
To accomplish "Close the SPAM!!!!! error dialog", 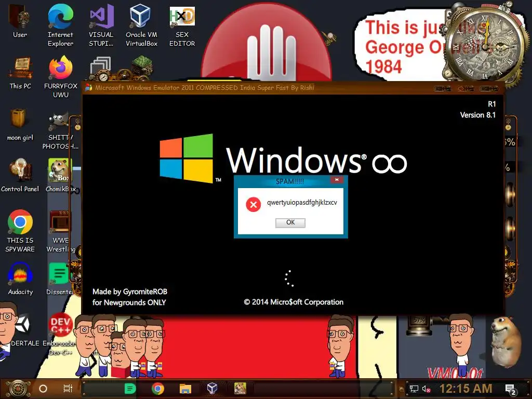I will [x=337, y=180].
